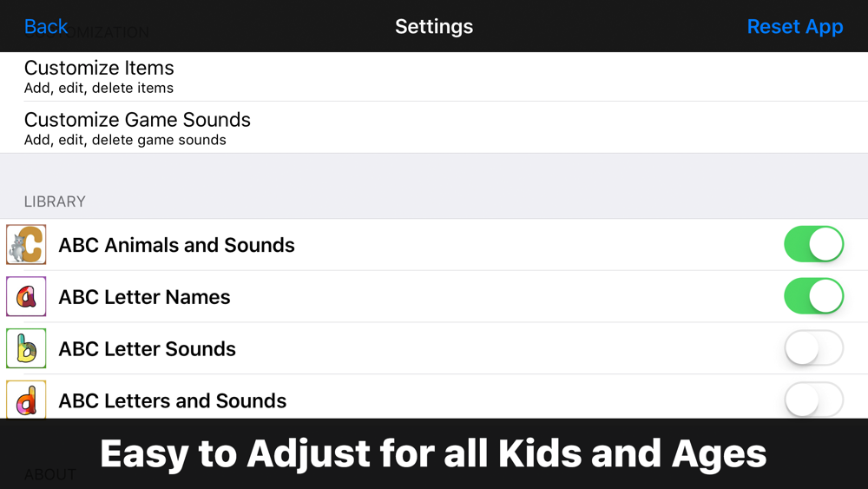868x489 pixels.
Task: Select the red letter 'a' icon
Action: (26, 296)
